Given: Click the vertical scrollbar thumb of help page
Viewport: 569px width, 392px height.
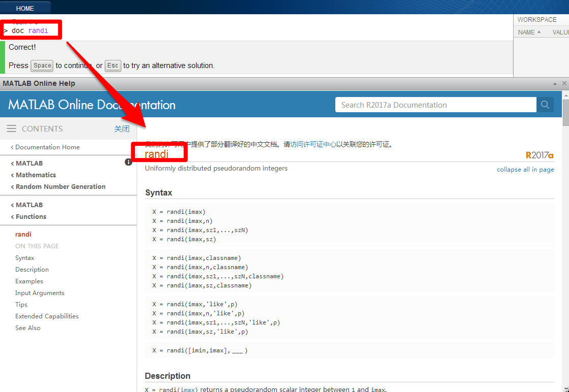Looking at the screenshot, I should click(566, 113).
